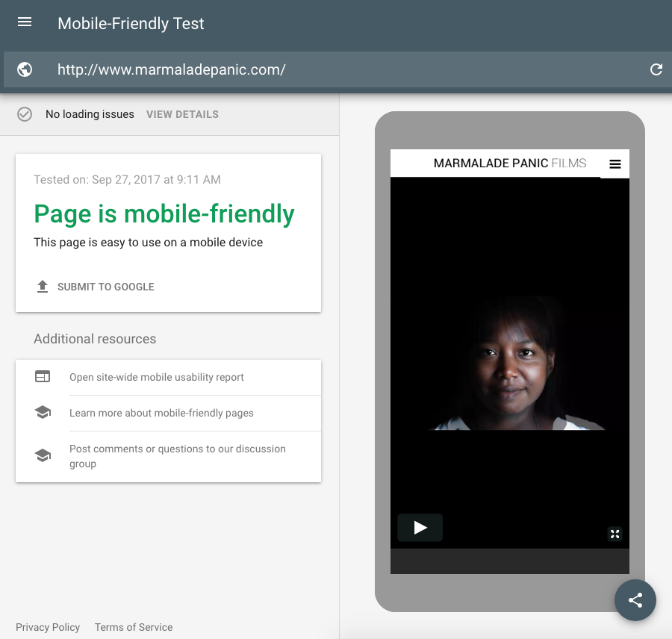The image size is (672, 639).
Task: Click This page is easy to use text
Action: click(x=149, y=243)
